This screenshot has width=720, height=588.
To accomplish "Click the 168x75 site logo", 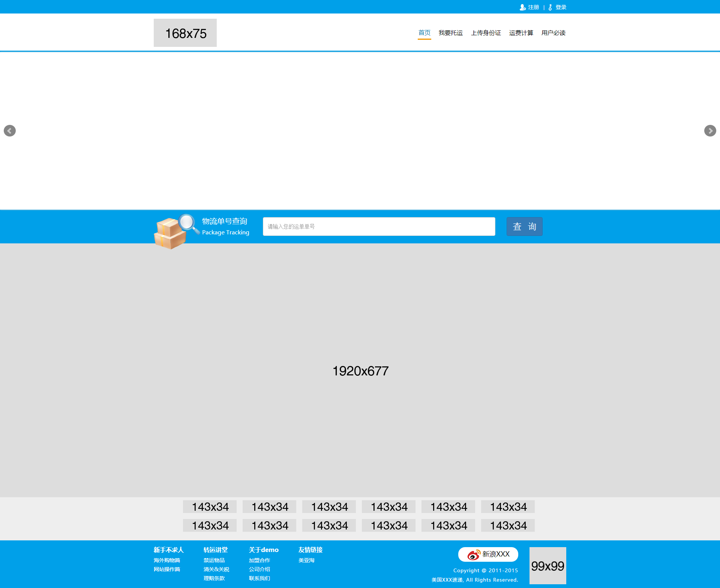I will (x=185, y=33).
